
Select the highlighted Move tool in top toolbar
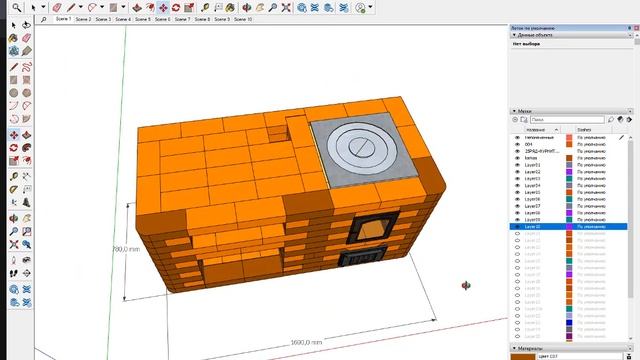[163, 7]
